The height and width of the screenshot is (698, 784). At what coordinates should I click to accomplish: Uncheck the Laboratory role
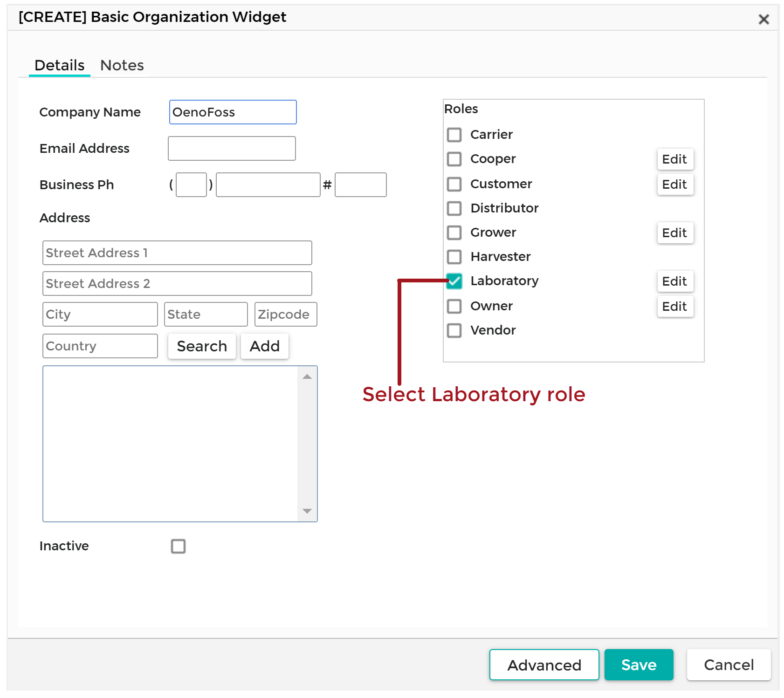(454, 281)
